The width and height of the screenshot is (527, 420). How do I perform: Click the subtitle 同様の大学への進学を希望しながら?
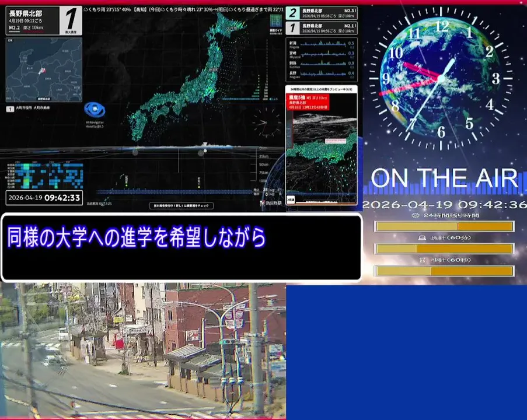tap(137, 237)
